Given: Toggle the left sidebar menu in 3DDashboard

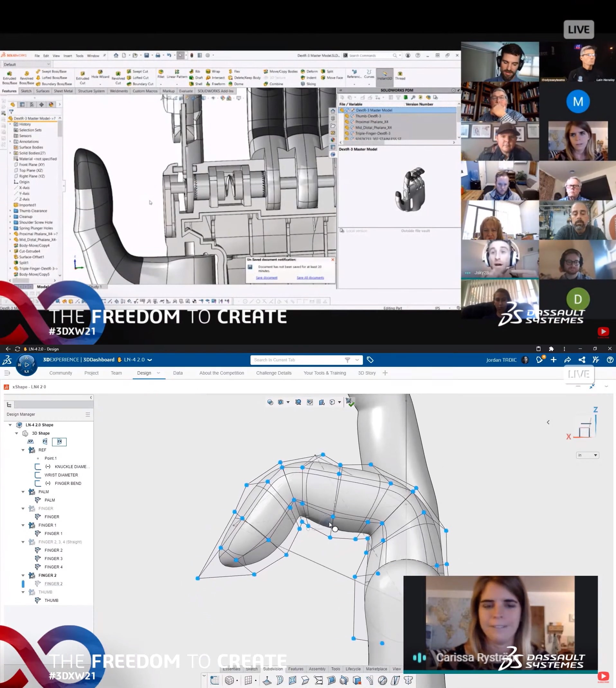Looking at the screenshot, I should pos(7,373).
